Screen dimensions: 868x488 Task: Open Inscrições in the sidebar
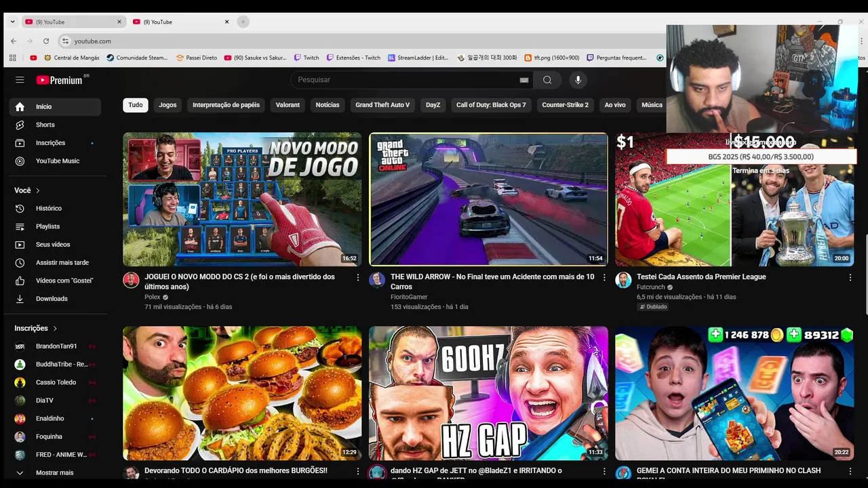point(55,143)
